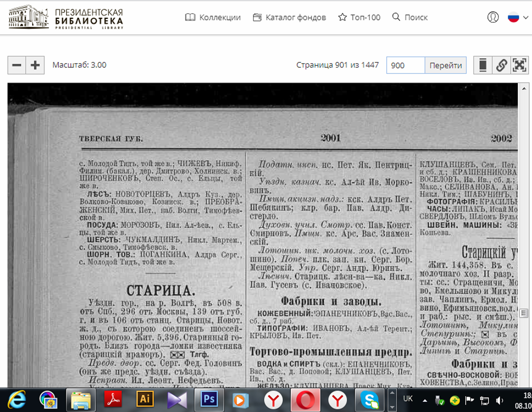Viewport: 532px width, 412px height.
Task: Open the user account profile icon
Action: (493, 17)
